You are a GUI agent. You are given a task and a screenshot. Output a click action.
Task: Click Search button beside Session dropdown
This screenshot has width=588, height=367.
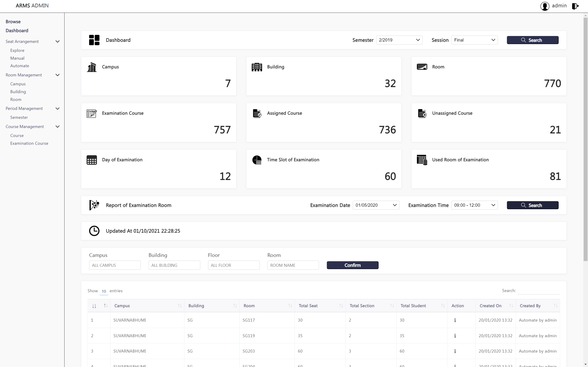coord(532,40)
